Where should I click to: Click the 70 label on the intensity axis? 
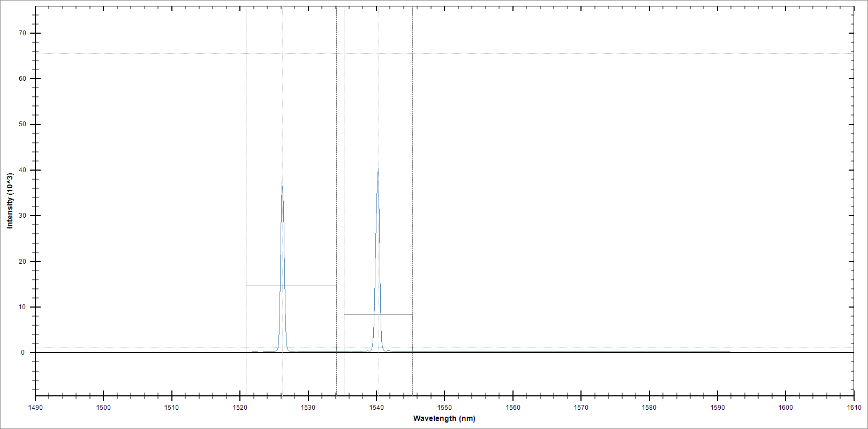coord(22,33)
